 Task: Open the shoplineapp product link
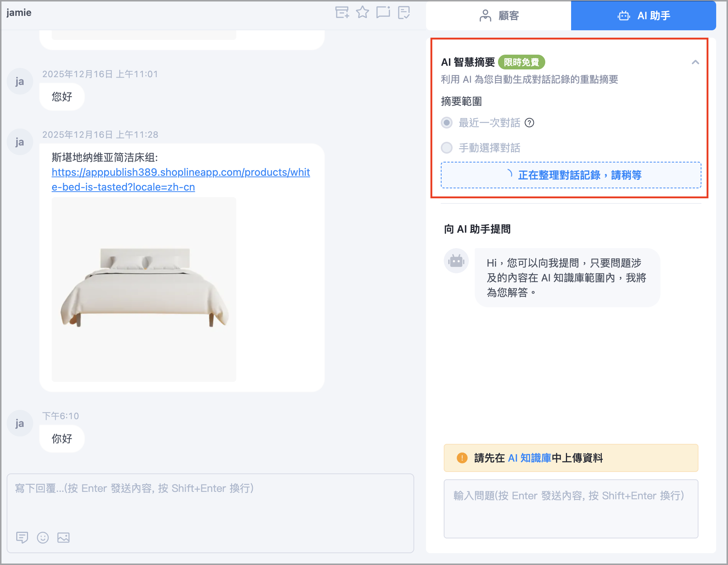click(x=181, y=179)
